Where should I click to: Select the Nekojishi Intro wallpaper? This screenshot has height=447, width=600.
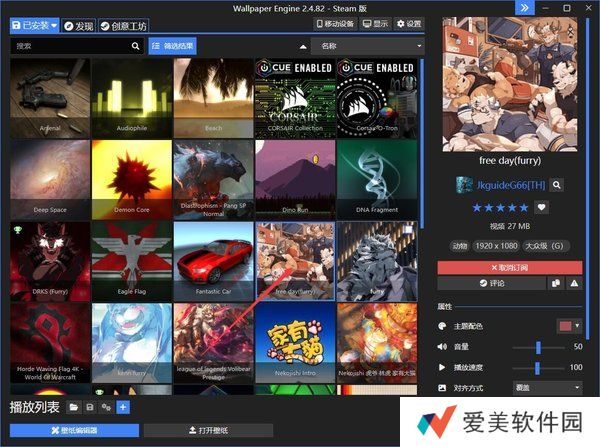coord(295,343)
